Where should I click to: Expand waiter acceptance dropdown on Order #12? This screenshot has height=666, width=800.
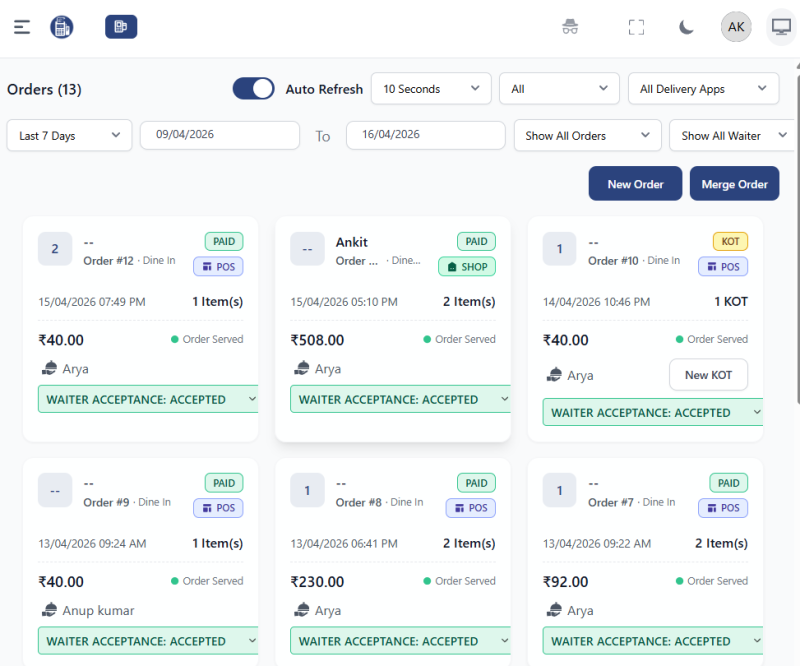pos(148,399)
